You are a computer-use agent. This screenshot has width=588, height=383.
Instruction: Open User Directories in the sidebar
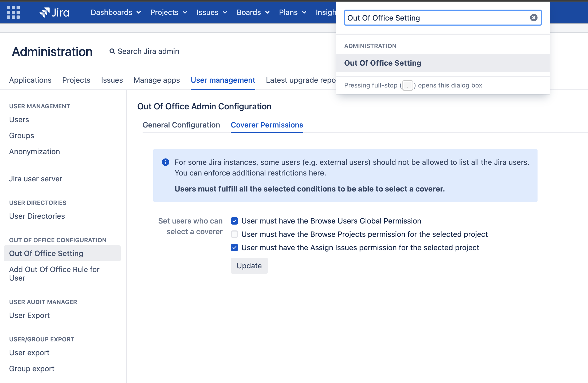pos(37,216)
